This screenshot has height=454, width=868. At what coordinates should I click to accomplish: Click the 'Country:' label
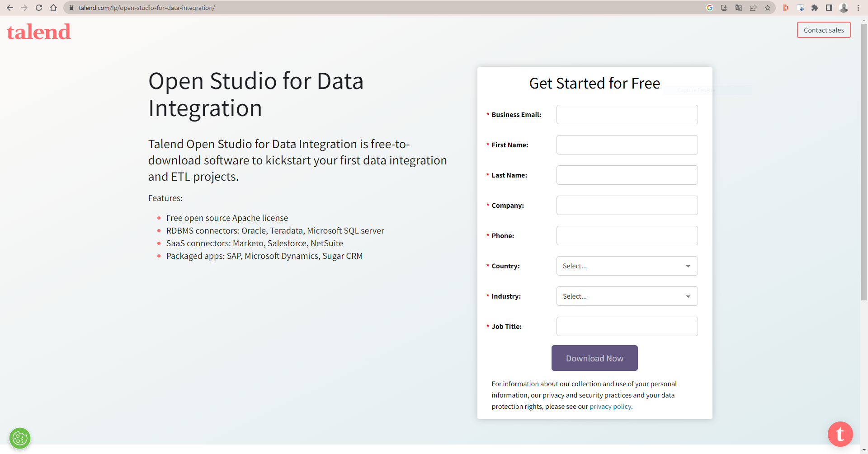[x=505, y=266]
